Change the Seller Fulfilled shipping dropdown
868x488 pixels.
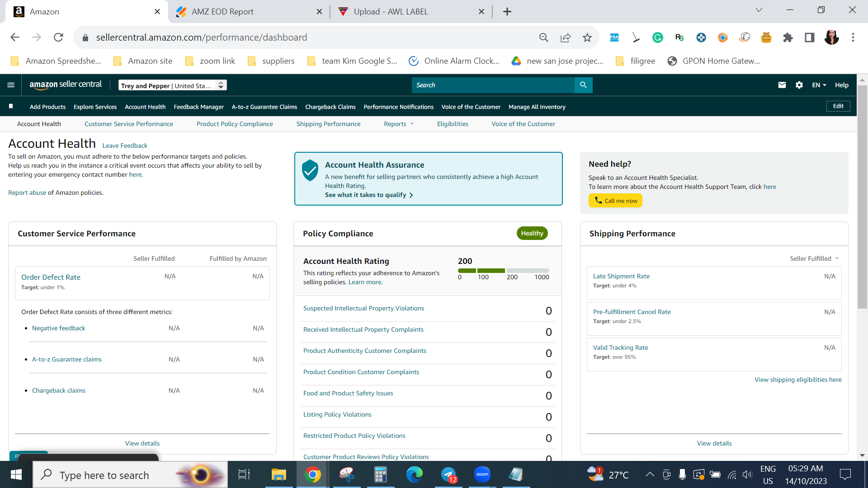coord(814,258)
